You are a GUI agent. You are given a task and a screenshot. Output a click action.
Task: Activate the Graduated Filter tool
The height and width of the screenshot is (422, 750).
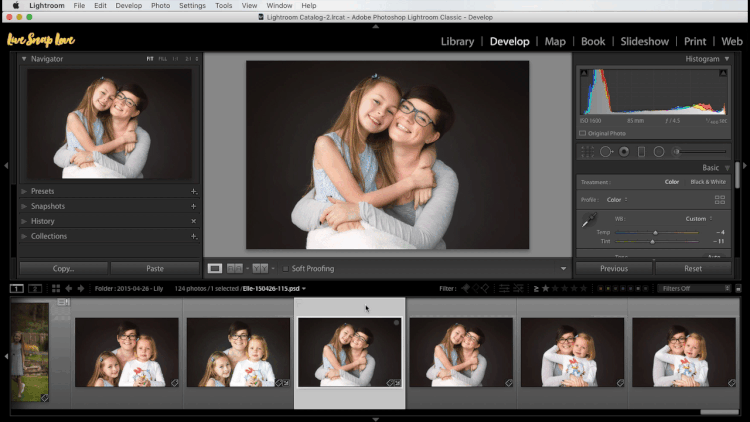(x=641, y=152)
